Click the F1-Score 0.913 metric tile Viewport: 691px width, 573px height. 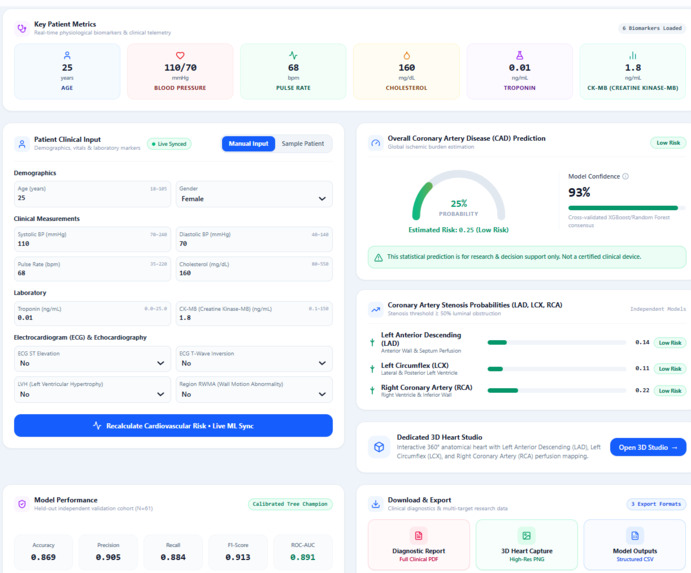(238, 552)
